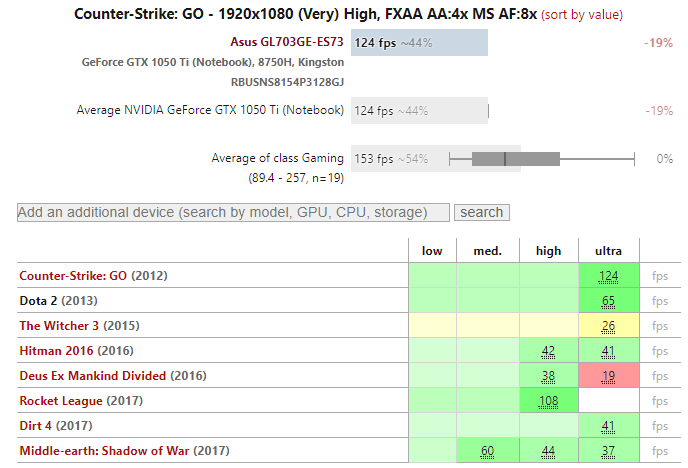688x468 pixels.
Task: Click the Deus Ex high value 38
Action: pos(548,376)
